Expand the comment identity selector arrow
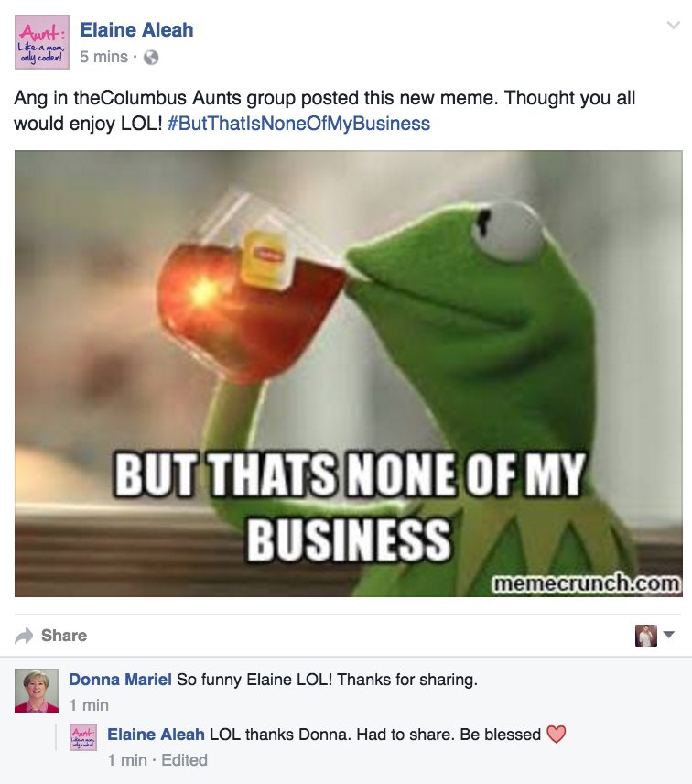Screen dimensions: 692x784 tap(668, 635)
